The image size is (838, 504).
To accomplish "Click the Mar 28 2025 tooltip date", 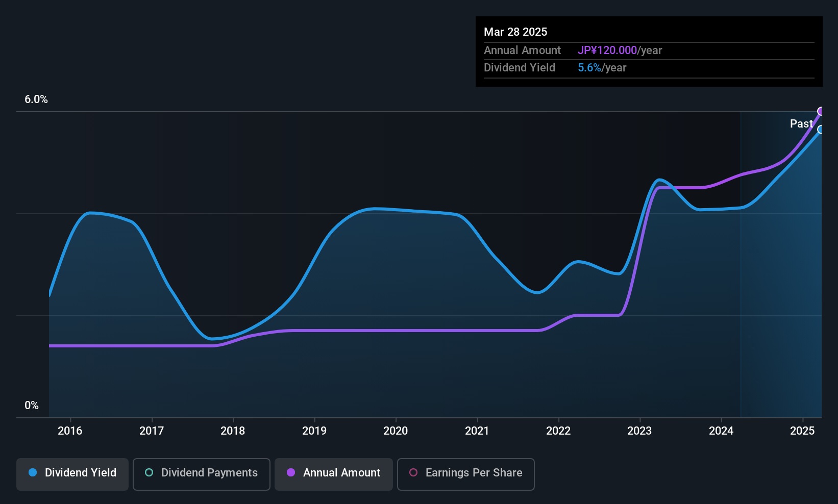I will 515,32.
